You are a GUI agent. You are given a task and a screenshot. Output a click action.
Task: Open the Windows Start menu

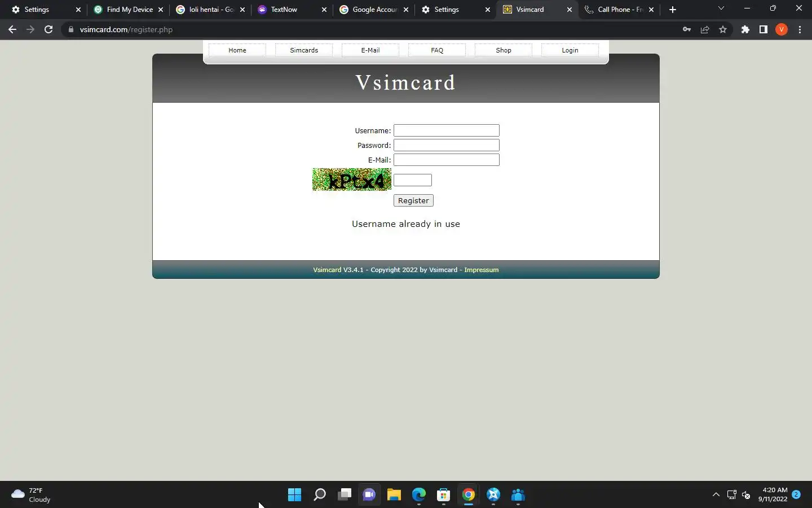294,495
